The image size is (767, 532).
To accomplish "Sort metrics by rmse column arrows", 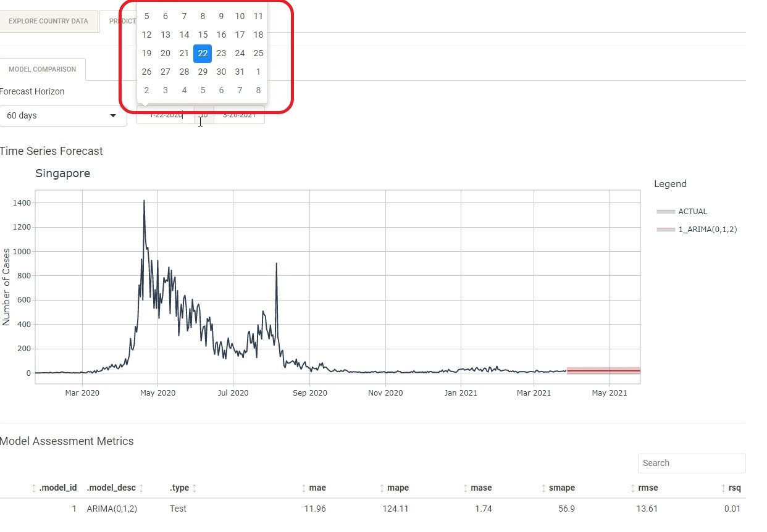I will (633, 488).
